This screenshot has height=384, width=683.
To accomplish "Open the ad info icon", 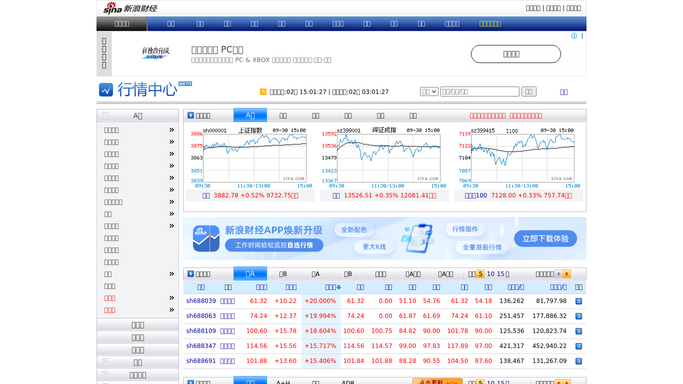I will [574, 36].
